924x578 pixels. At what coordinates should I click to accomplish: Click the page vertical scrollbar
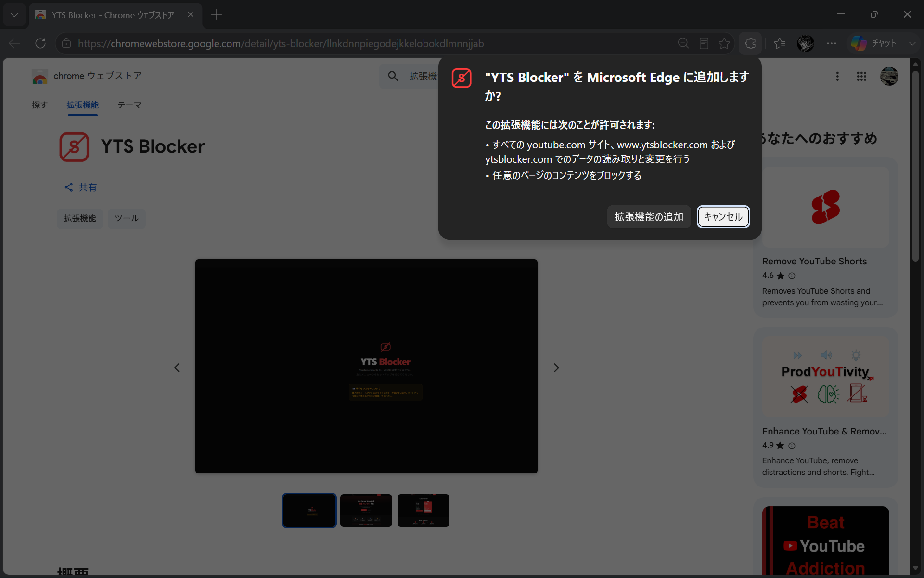(x=915, y=166)
